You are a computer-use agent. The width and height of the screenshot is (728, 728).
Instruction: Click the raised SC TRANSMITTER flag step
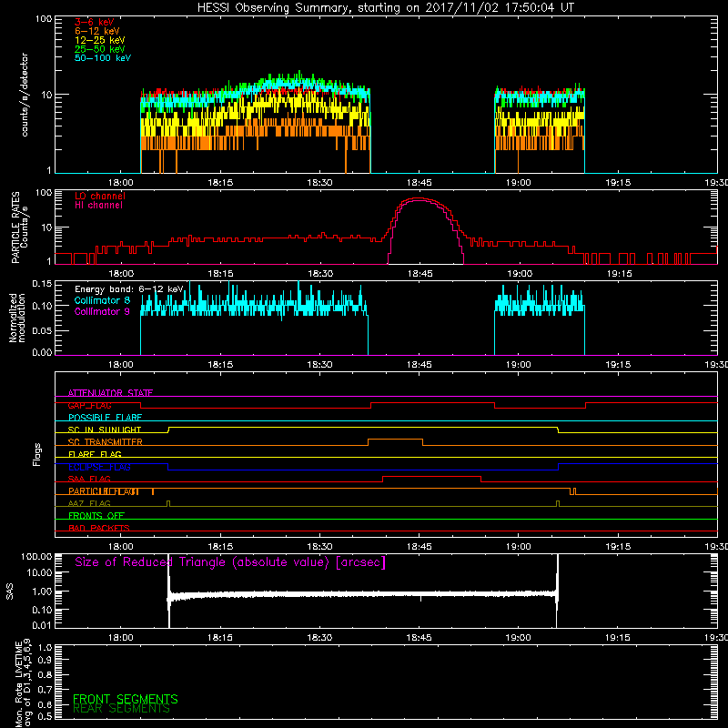click(x=395, y=440)
